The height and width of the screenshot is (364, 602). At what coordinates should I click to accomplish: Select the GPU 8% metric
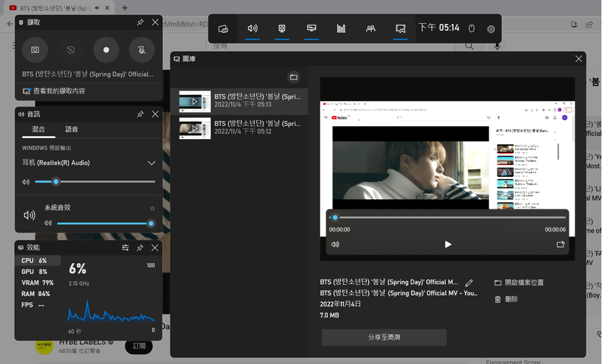coord(38,272)
